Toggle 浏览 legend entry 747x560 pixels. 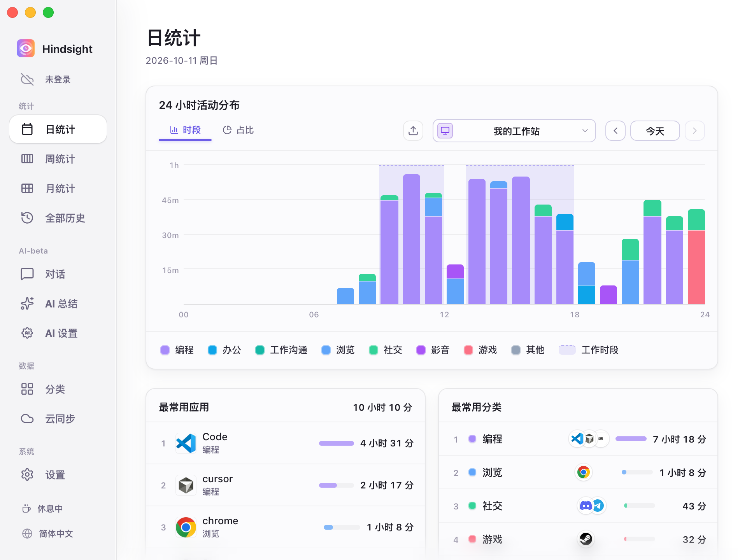338,350
